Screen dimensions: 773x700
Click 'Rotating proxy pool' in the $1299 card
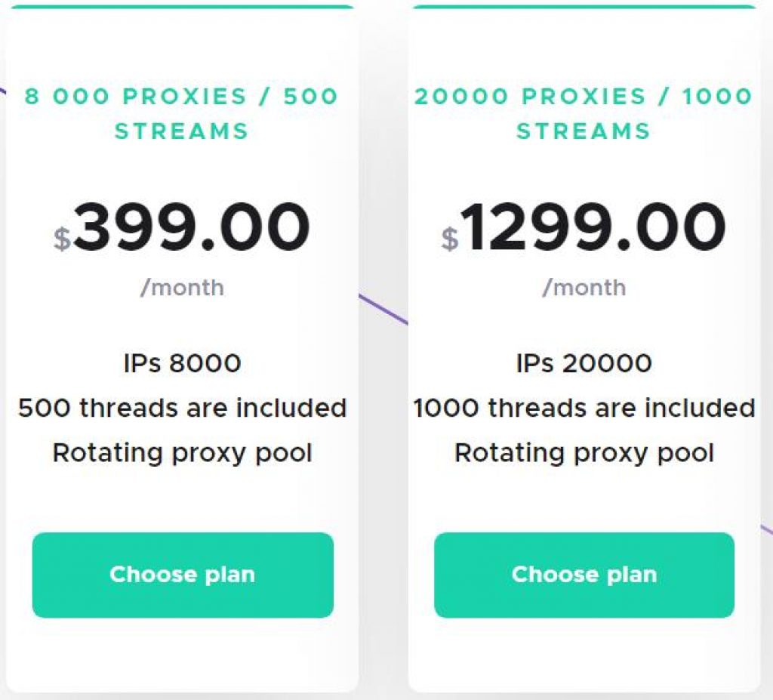click(x=584, y=453)
